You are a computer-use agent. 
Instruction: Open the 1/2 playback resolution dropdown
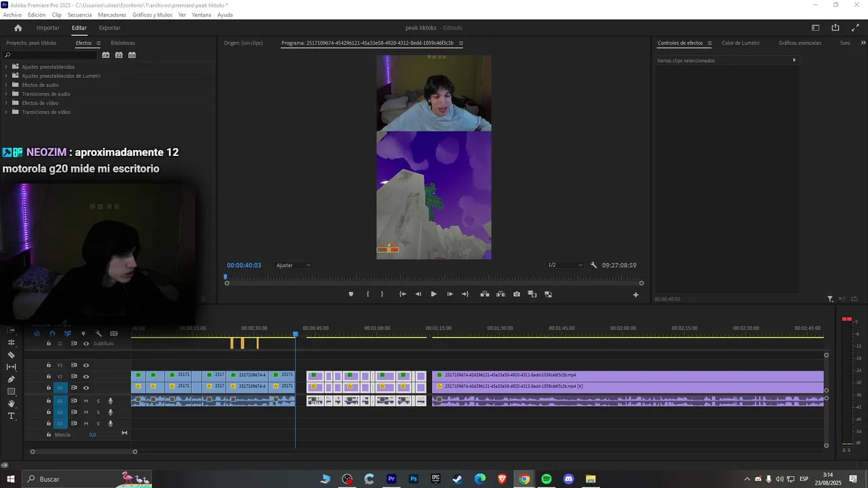coord(565,265)
